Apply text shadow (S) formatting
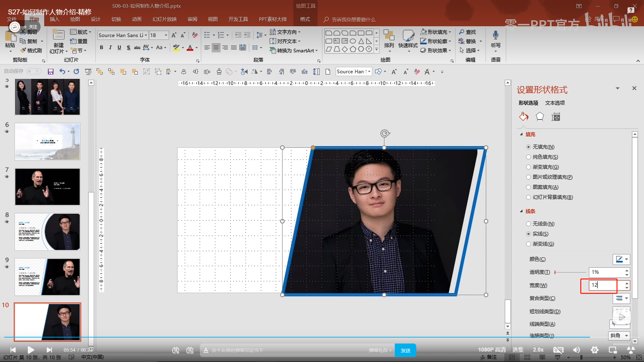 pos(128,48)
